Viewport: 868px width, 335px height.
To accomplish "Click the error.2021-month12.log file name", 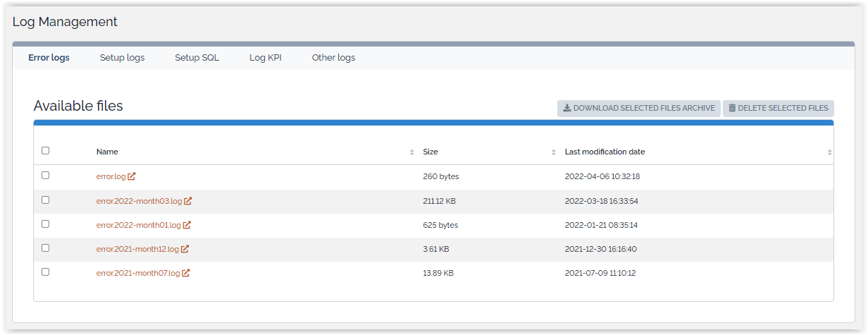I will pyautogui.click(x=137, y=249).
